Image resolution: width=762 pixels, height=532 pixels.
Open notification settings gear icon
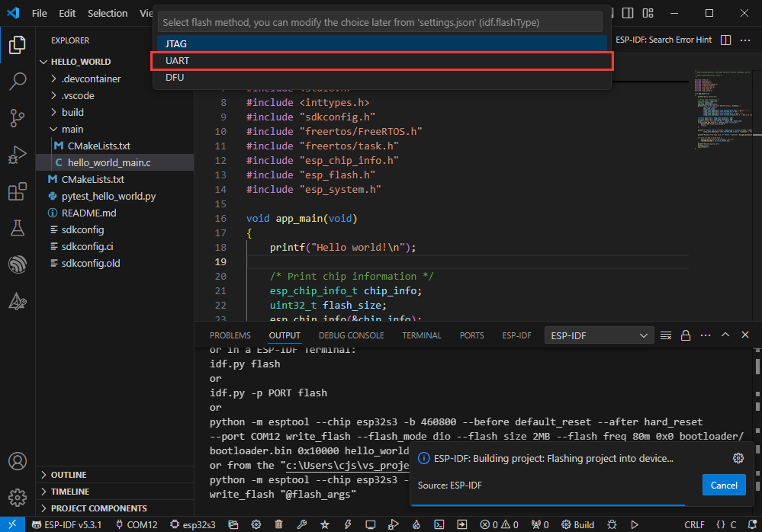738,458
